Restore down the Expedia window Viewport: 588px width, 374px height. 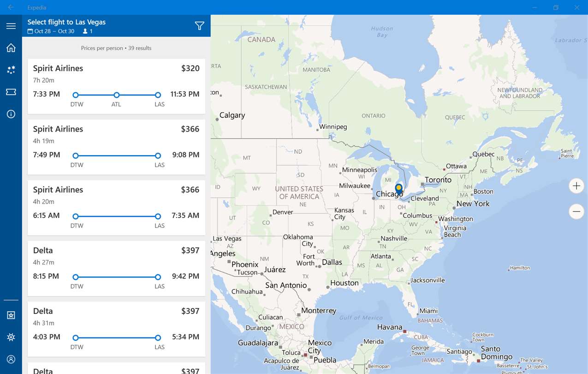[556, 7]
